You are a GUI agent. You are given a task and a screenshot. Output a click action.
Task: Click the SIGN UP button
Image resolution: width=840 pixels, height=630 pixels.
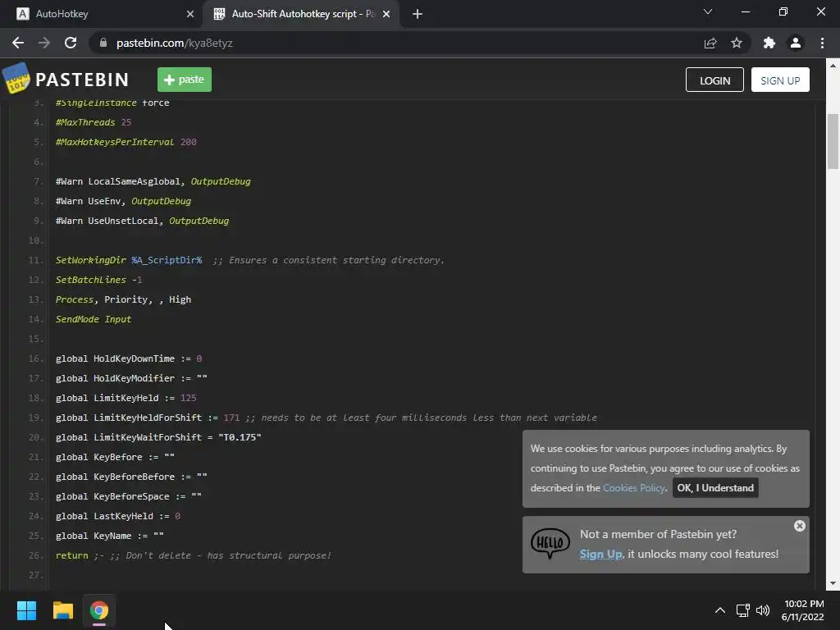(x=780, y=80)
